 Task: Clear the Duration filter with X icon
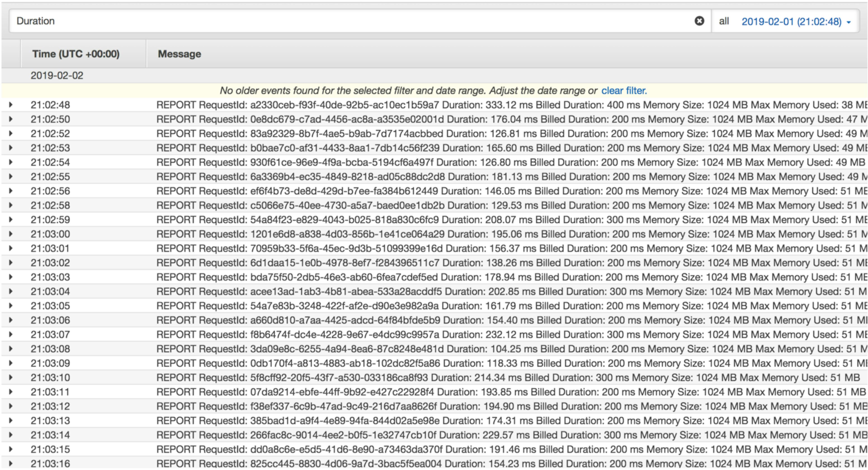point(699,21)
